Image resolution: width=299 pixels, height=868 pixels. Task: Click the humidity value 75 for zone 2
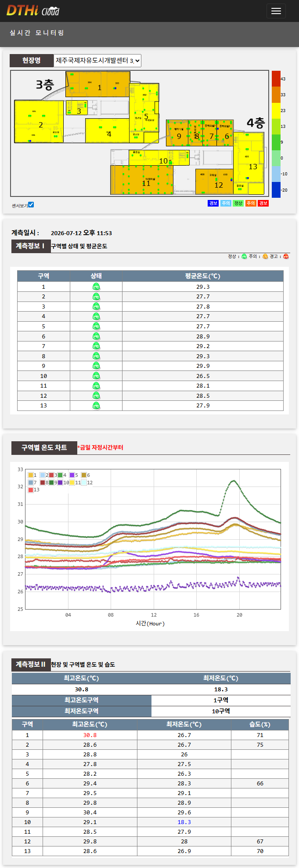click(x=260, y=745)
